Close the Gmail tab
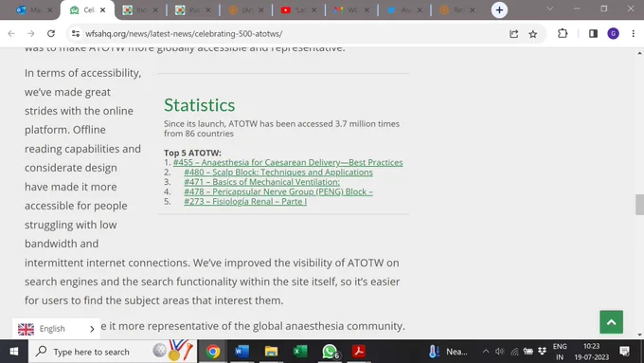 [367, 10]
